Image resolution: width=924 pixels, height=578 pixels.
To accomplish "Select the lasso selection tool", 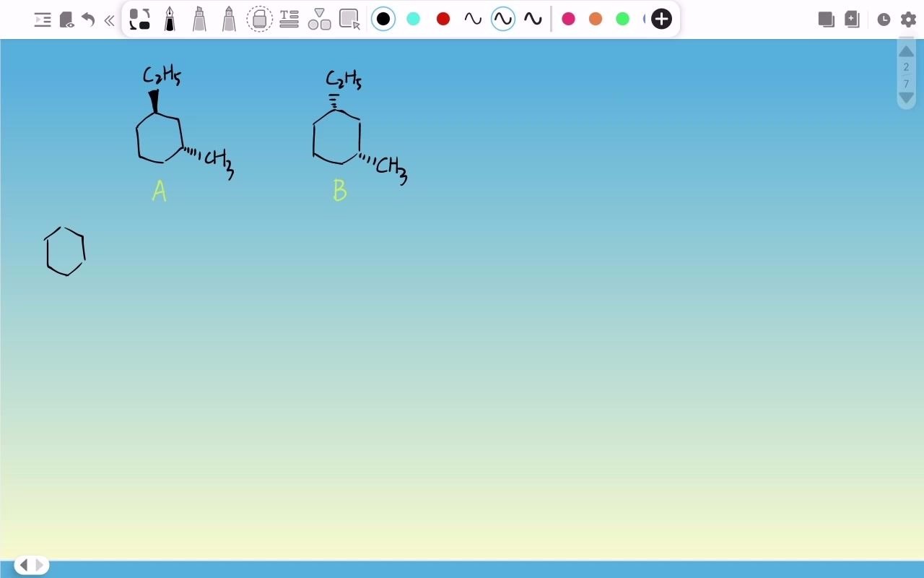I will click(x=349, y=20).
